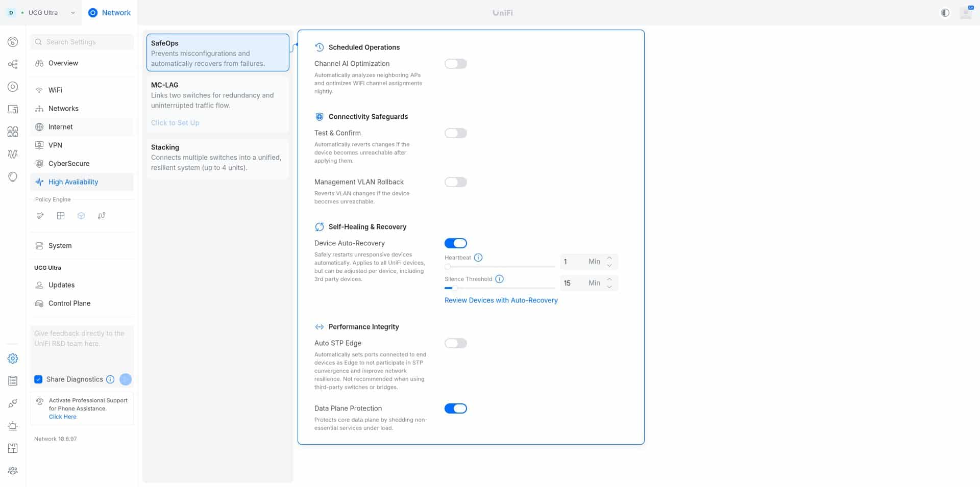
Task: Select the SafeOps card
Action: (x=217, y=53)
